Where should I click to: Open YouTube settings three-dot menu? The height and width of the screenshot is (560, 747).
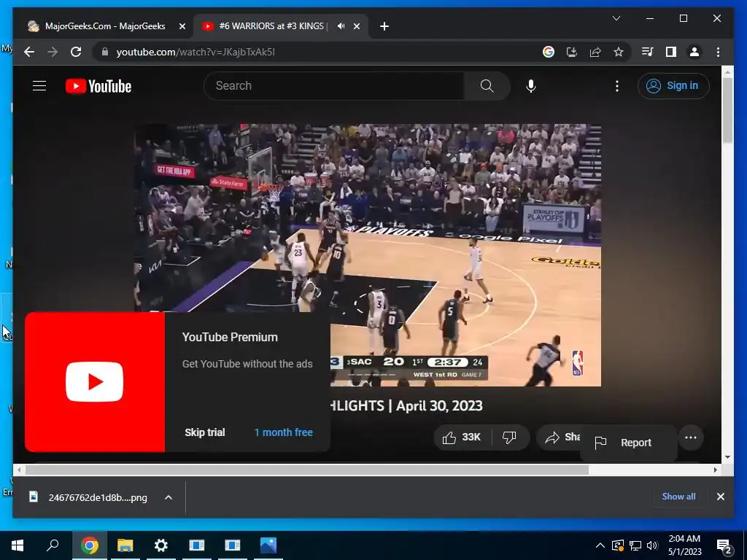coord(617,86)
